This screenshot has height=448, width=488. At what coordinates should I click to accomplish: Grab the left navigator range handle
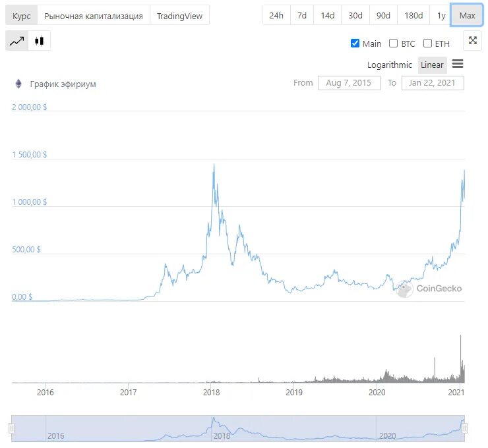click(x=11, y=428)
